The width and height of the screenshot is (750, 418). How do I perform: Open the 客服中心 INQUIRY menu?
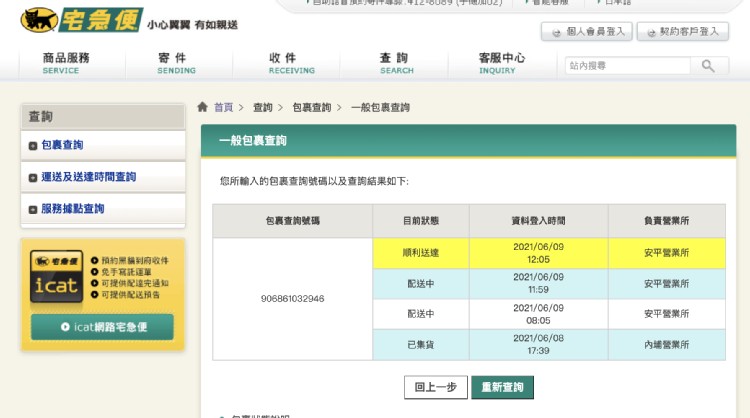pyautogui.click(x=501, y=64)
